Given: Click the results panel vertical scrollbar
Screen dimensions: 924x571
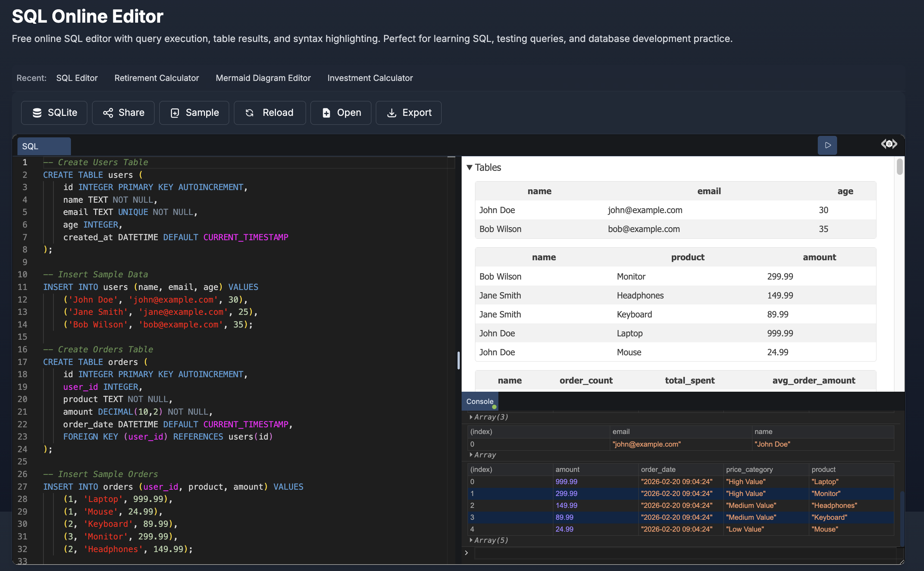Looking at the screenshot, I should (899, 167).
